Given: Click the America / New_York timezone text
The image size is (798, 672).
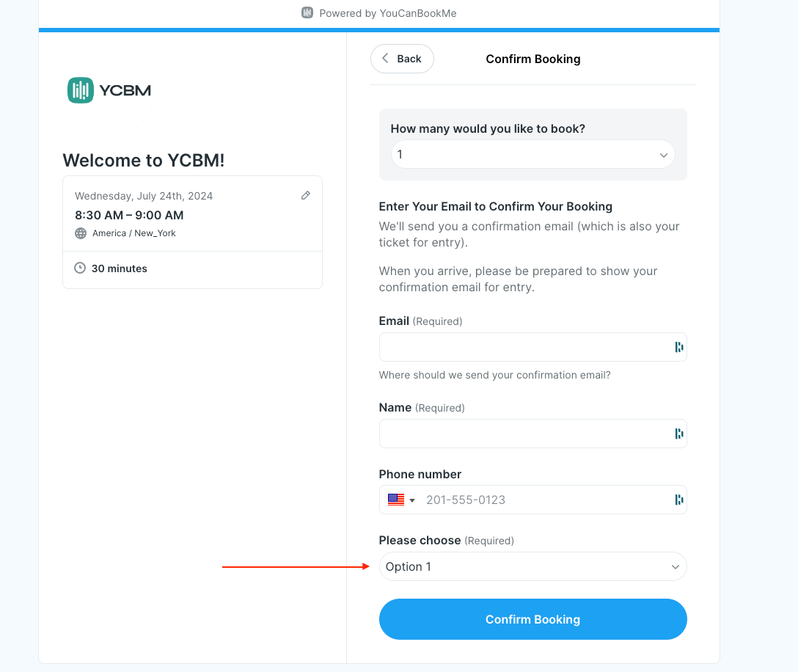Looking at the screenshot, I should pos(133,233).
